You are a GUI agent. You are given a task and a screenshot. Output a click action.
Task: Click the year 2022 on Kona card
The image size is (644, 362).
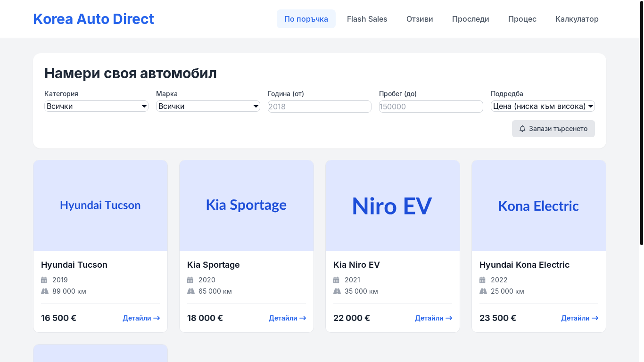tap(499, 280)
